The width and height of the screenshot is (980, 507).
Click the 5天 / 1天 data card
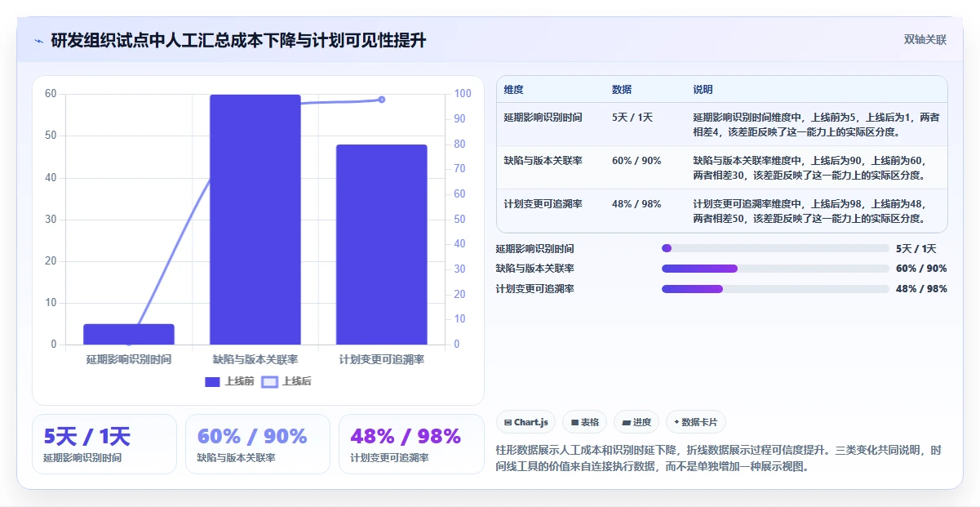click(x=104, y=444)
